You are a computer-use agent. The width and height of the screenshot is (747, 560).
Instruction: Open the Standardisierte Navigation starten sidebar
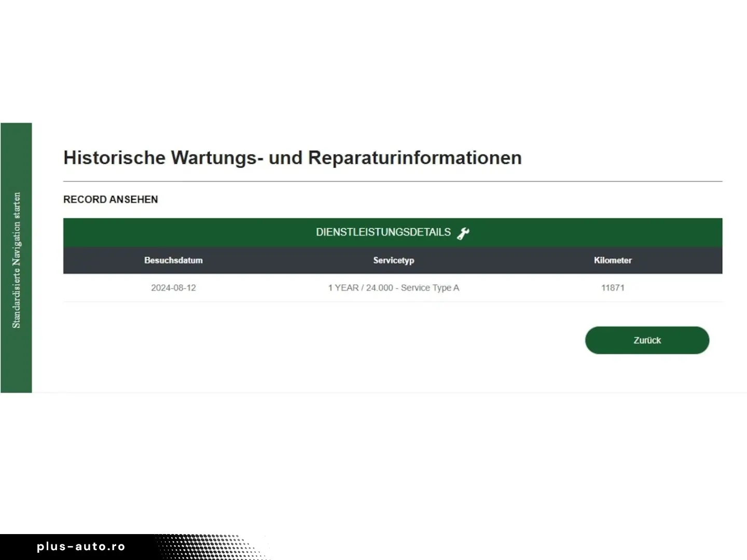click(16, 259)
